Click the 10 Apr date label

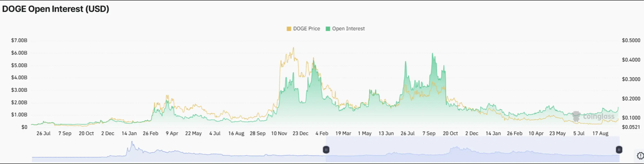(x=536, y=133)
